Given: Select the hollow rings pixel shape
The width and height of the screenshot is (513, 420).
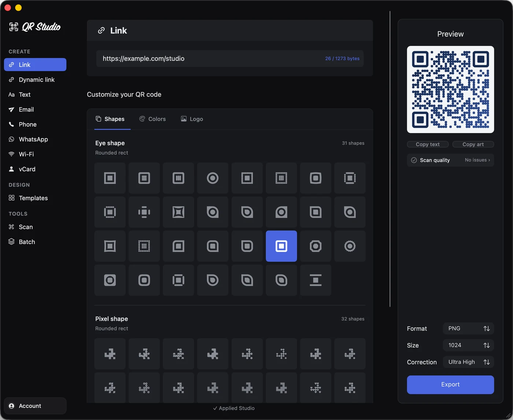Looking at the screenshot, I should click(144, 388).
